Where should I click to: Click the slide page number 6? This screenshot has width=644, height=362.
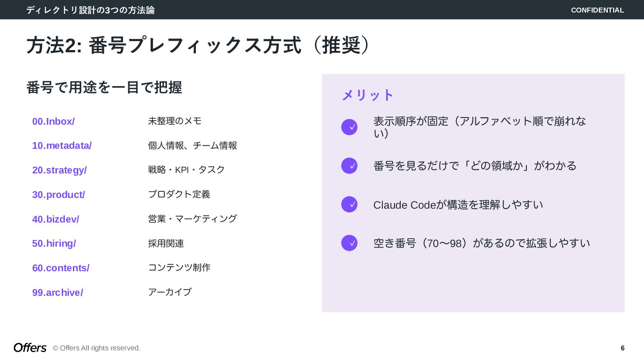[x=623, y=348]
